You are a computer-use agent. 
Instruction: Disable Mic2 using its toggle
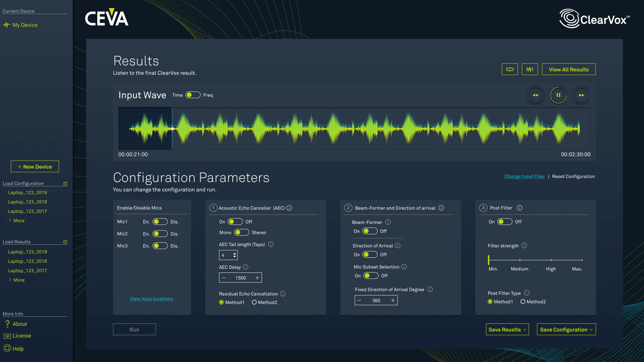(x=160, y=234)
